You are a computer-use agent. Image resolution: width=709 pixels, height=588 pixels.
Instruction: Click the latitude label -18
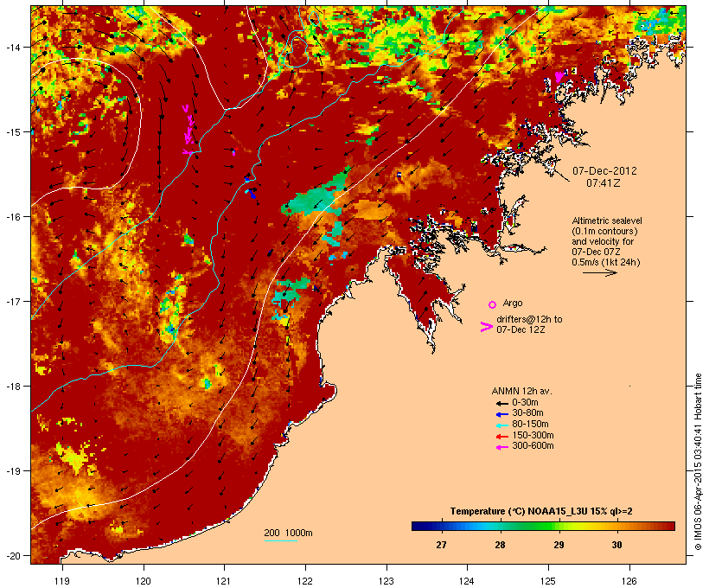(x=12, y=387)
